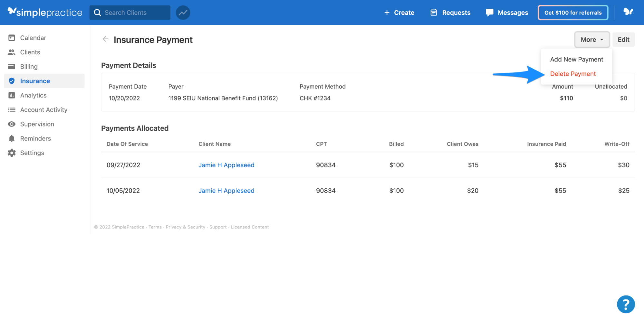Open the help question mark button
The image size is (644, 322).
pyautogui.click(x=626, y=304)
